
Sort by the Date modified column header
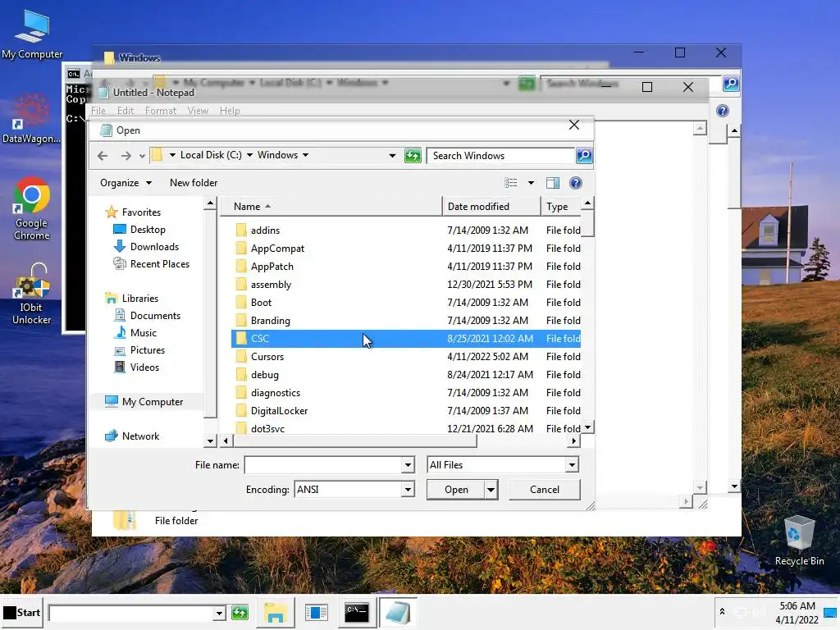[x=492, y=207]
